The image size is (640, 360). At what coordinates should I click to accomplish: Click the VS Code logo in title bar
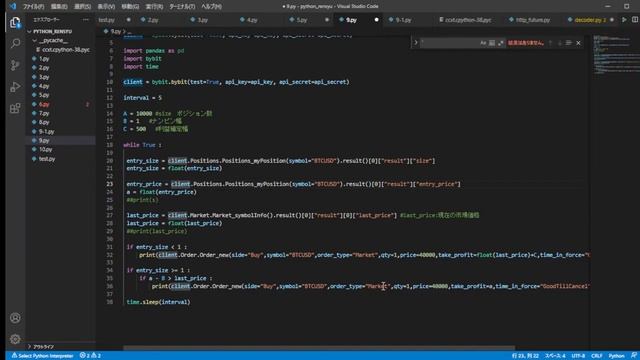[x=13, y=6]
